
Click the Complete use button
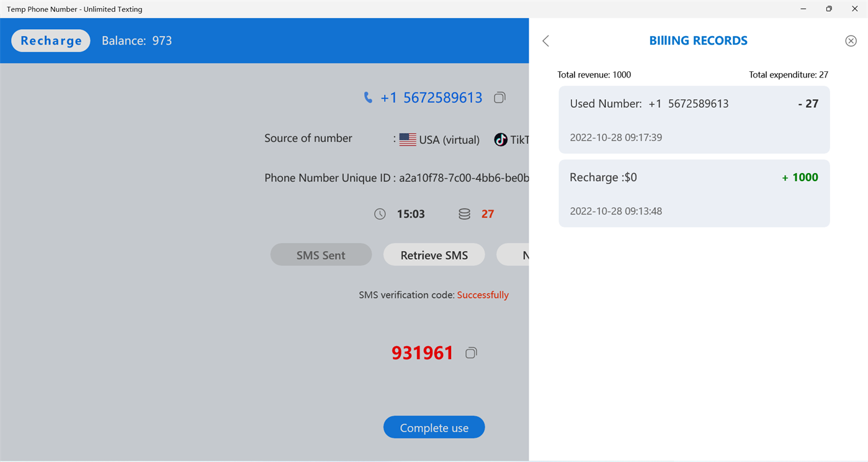point(434,427)
